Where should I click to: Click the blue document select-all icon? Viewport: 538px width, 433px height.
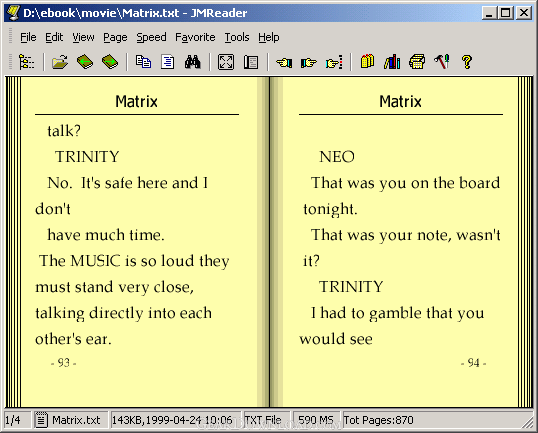point(168,62)
